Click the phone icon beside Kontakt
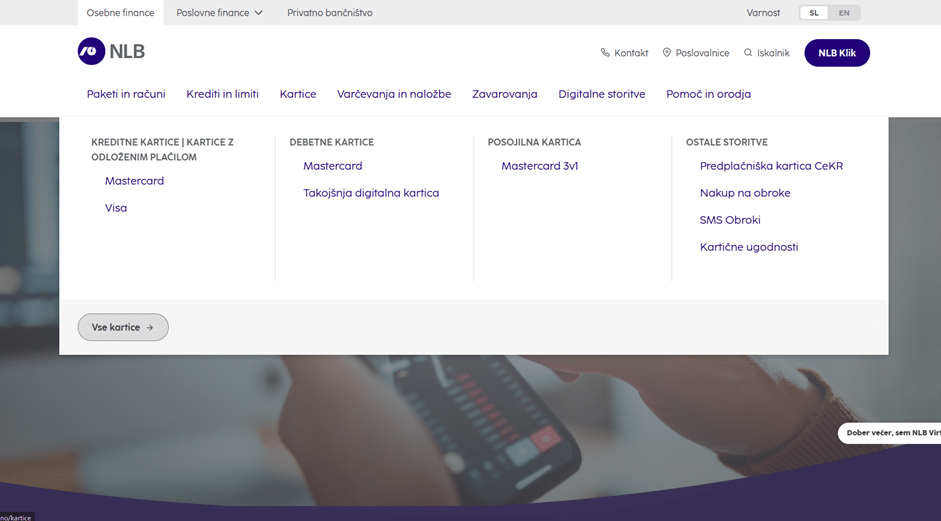Screen dimensions: 941x521 [x=605, y=53]
